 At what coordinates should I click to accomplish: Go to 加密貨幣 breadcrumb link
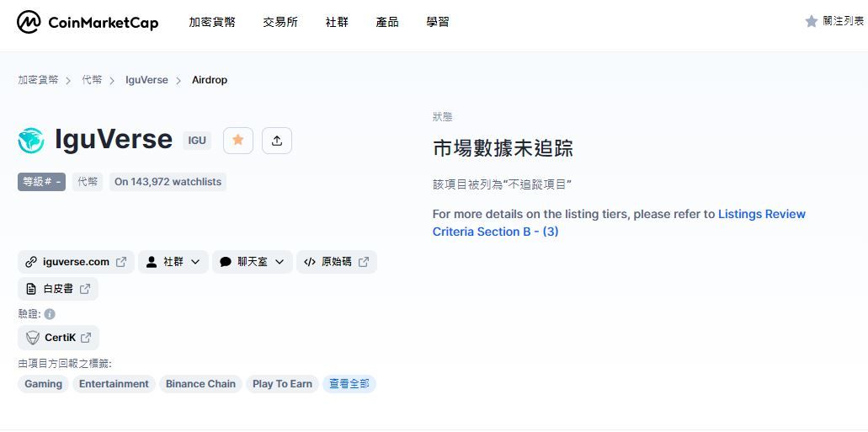coord(38,80)
